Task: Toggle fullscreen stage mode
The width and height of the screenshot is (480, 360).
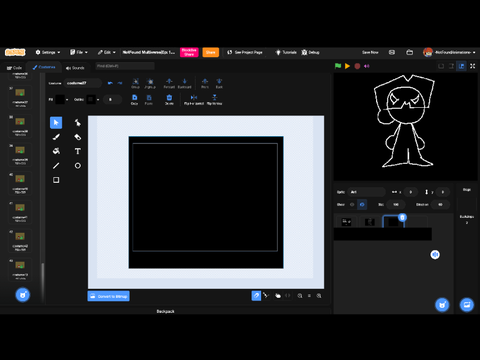Action: pos(473,66)
